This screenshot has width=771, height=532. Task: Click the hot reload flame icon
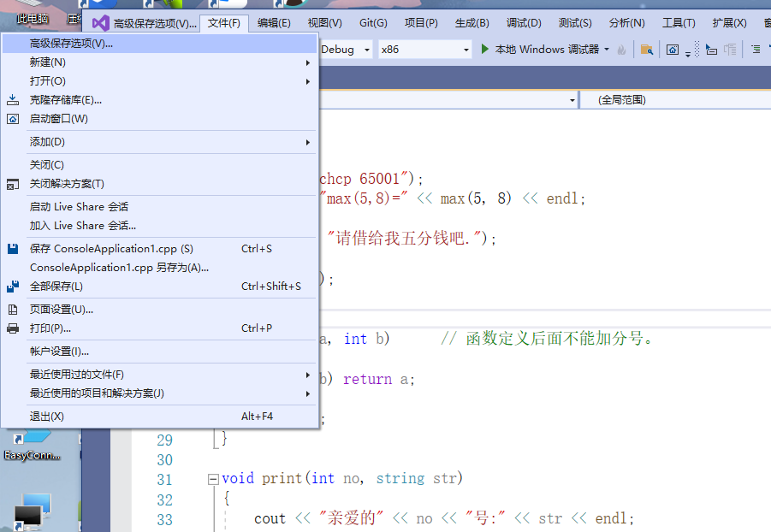(621, 49)
